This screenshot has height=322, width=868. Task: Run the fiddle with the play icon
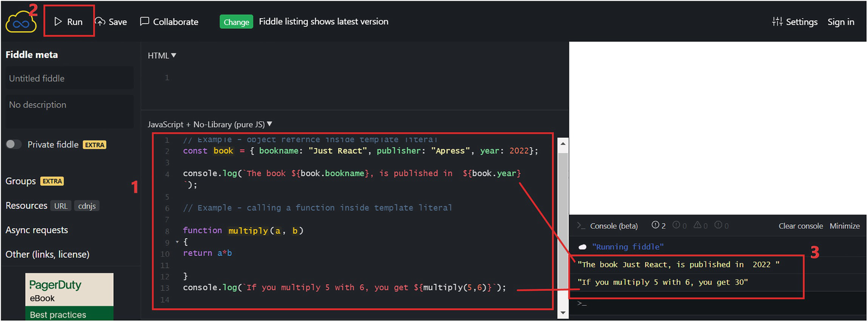click(x=58, y=22)
